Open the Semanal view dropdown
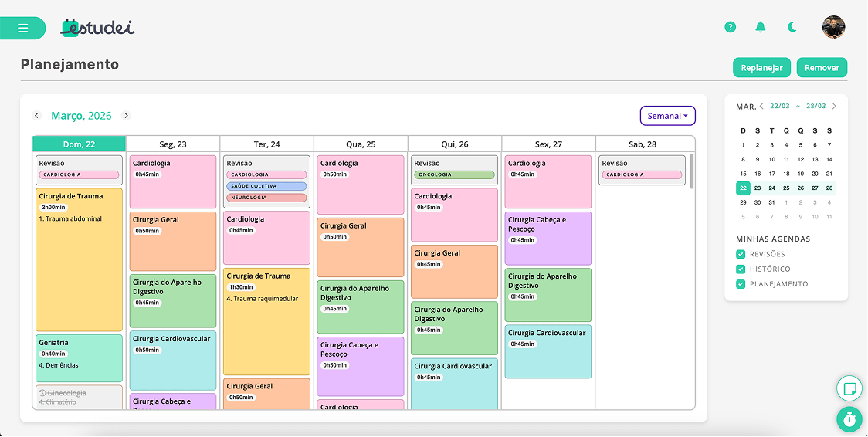868x437 pixels. pyautogui.click(x=667, y=116)
